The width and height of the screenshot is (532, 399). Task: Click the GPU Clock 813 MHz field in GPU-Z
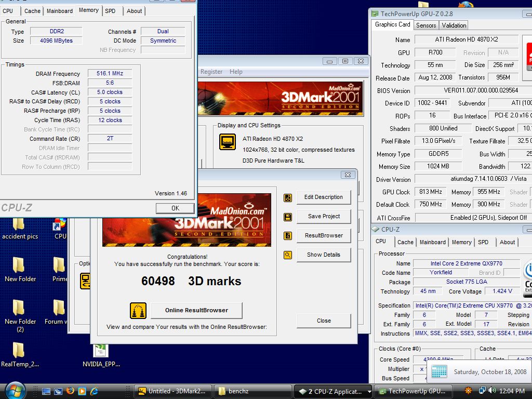point(431,192)
